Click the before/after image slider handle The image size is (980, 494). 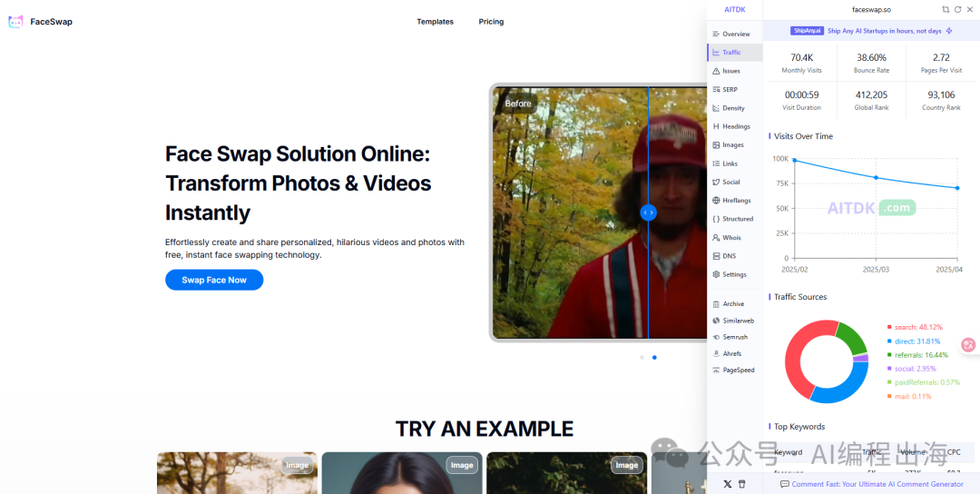[x=648, y=212]
